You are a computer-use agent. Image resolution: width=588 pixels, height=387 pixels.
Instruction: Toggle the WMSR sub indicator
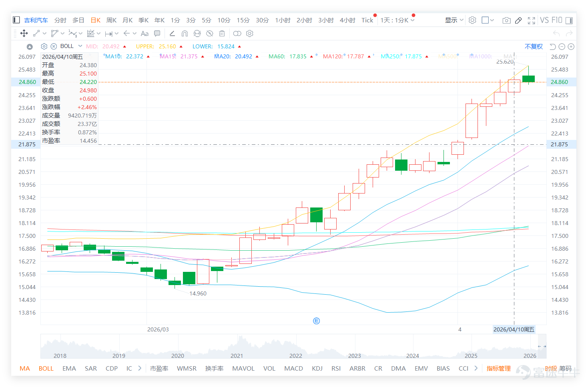point(187,368)
